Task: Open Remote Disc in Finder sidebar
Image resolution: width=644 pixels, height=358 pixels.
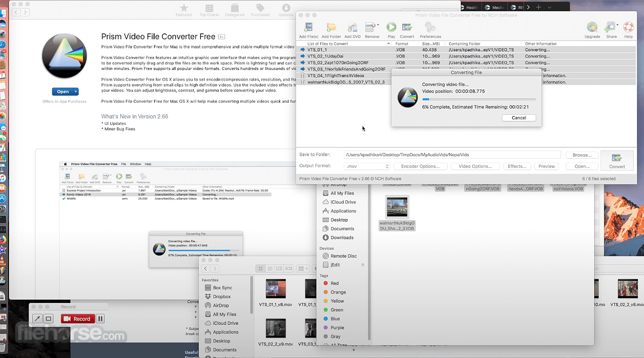Action: pyautogui.click(x=344, y=256)
